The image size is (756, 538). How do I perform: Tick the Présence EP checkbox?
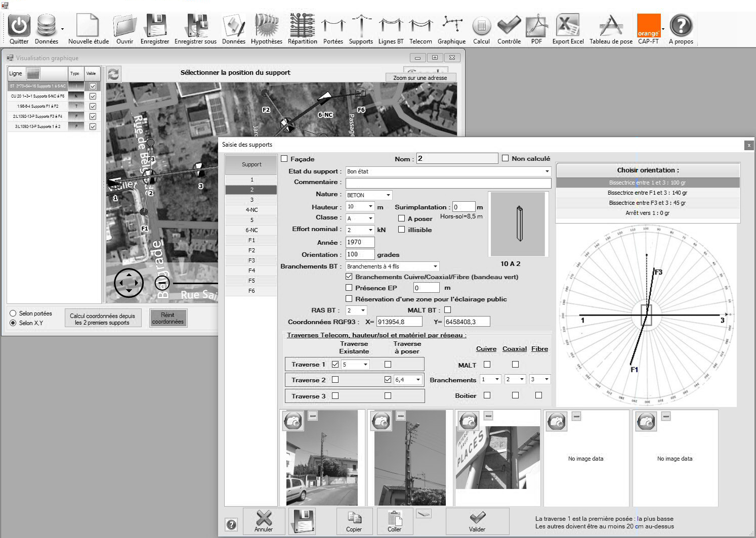[x=349, y=288]
